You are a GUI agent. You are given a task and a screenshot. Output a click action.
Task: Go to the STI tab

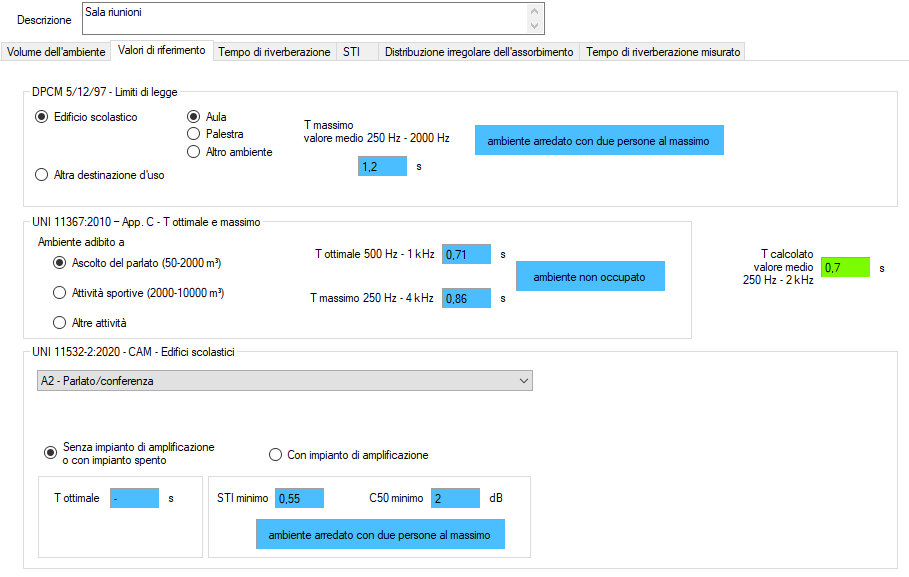352,52
